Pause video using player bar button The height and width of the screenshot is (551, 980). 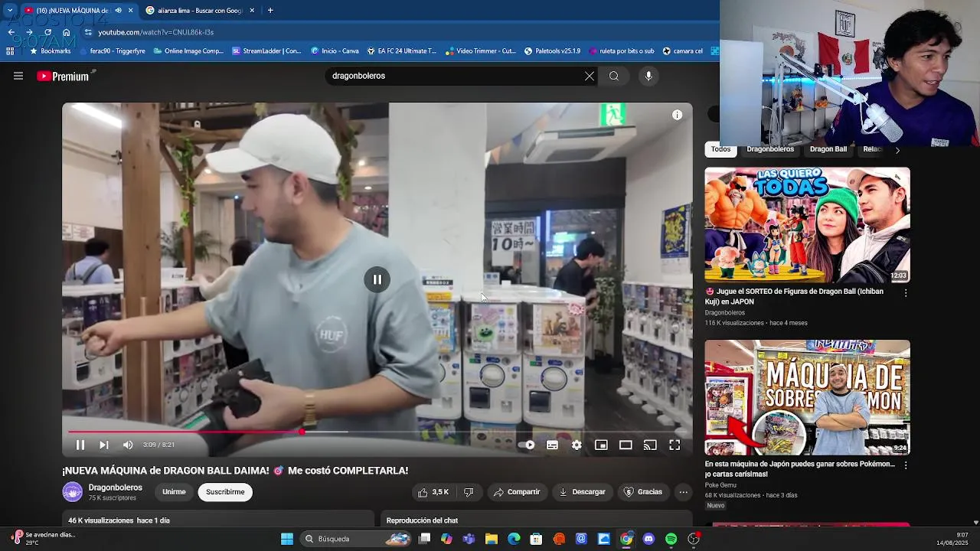point(80,445)
